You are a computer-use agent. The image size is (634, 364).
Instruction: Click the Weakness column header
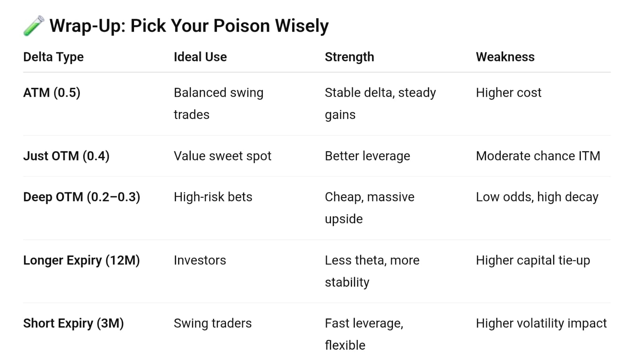pyautogui.click(x=505, y=57)
